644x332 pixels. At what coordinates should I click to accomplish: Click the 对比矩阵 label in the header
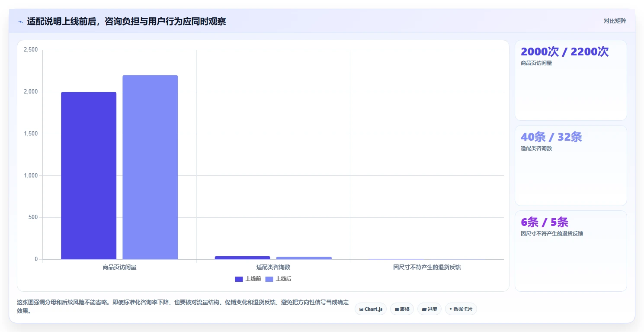coord(615,21)
